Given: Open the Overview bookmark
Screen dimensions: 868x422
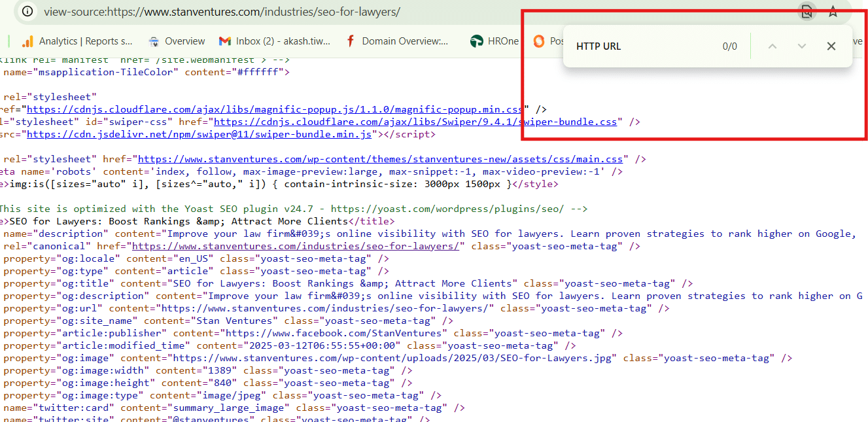Looking at the screenshot, I should point(177,41).
